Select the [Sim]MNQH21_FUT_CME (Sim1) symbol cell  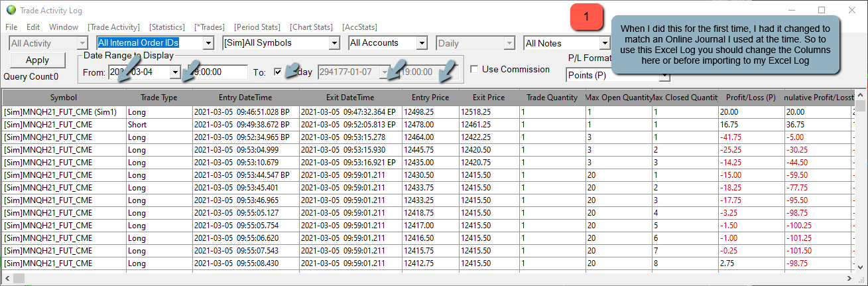(x=64, y=112)
